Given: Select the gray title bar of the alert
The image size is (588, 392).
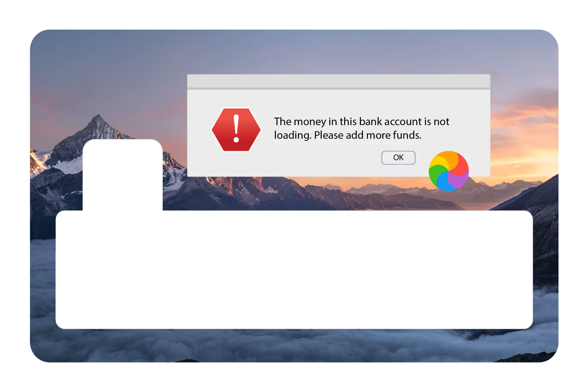Looking at the screenshot, I should point(339,82).
